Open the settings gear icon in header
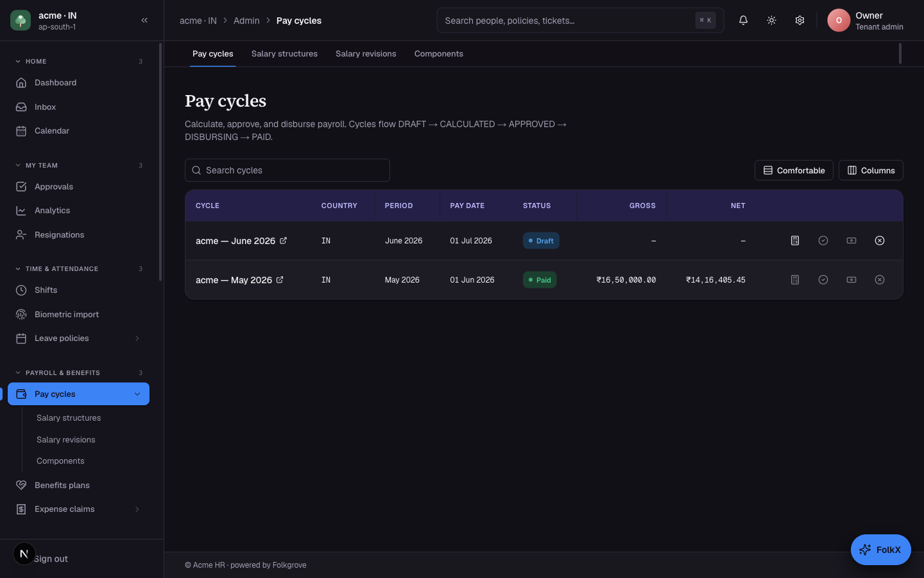Image resolution: width=924 pixels, height=578 pixels. (x=800, y=21)
